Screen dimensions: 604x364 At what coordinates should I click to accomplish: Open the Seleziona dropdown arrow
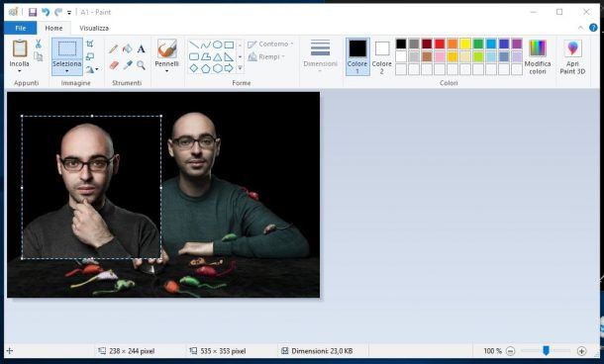(x=67, y=71)
